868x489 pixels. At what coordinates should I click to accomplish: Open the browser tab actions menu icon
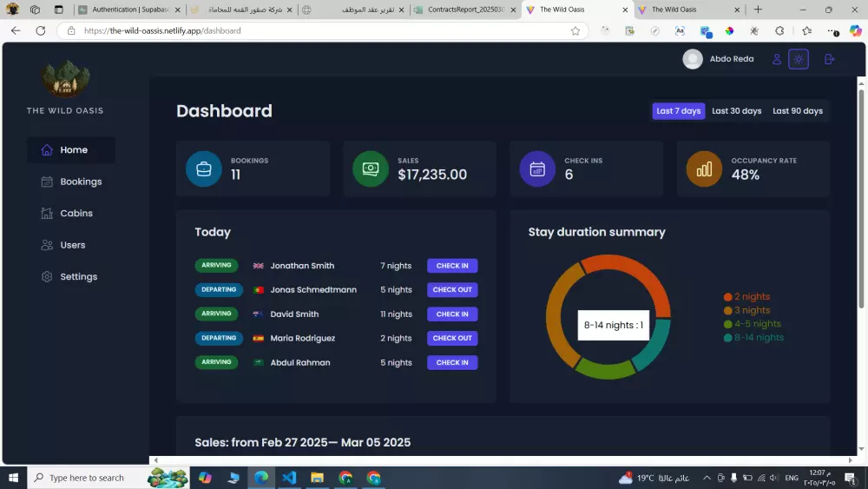pos(59,10)
